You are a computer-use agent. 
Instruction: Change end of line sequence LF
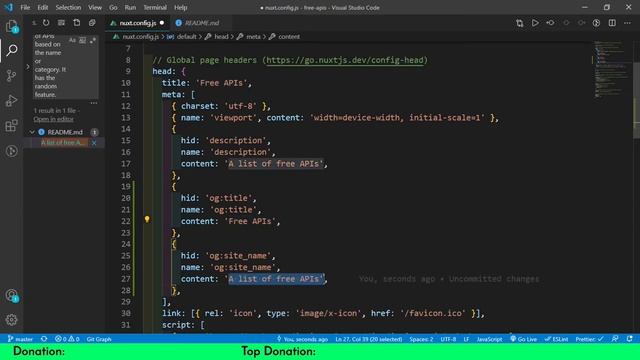click(466, 339)
